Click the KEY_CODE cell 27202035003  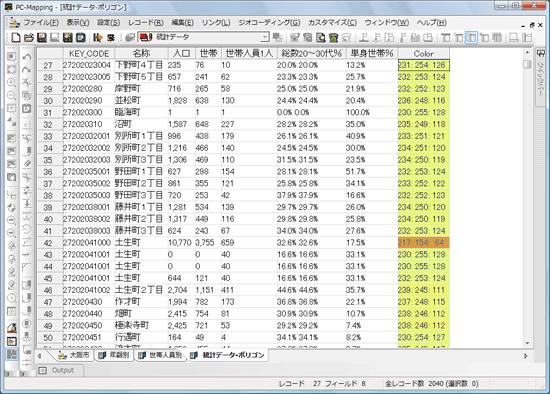click(89, 195)
